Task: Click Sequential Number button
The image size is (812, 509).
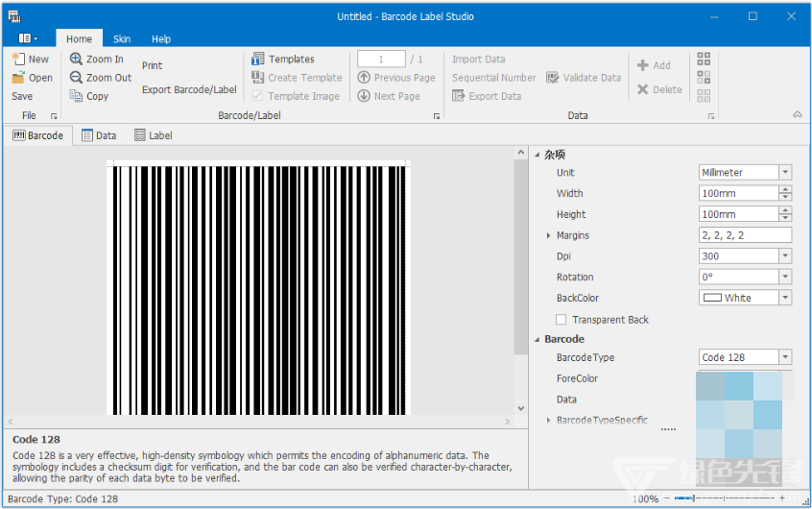Action: tap(494, 77)
